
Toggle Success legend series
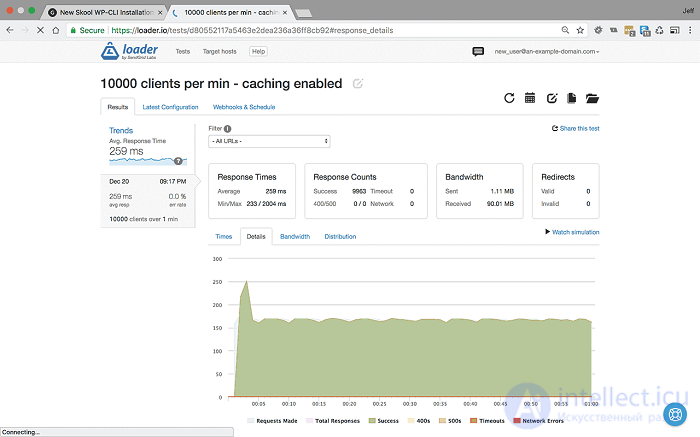click(383, 420)
